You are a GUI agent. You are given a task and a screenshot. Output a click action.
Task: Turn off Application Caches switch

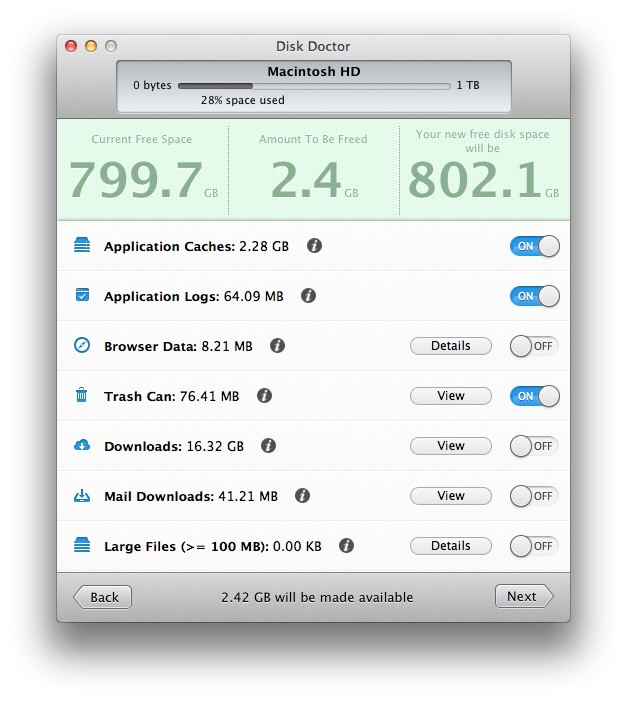click(534, 246)
